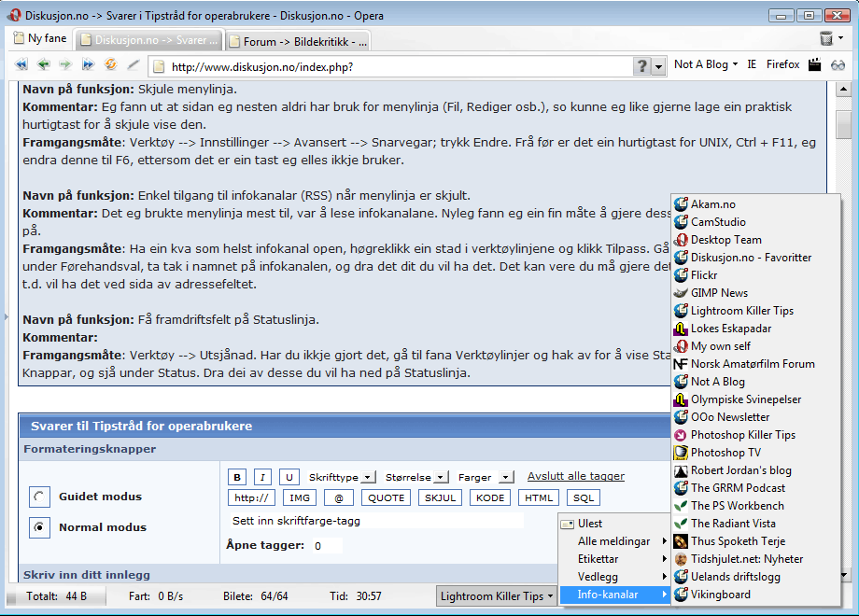Switch to the Diskusjon.no -> Svarer tab
The width and height of the screenshot is (859, 616).
[148, 40]
